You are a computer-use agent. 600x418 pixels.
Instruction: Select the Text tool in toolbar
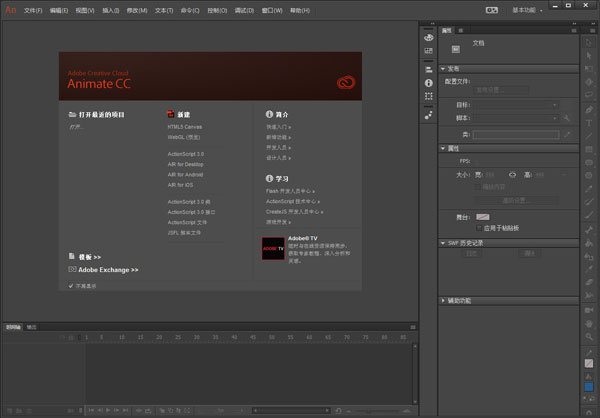pyautogui.click(x=589, y=123)
